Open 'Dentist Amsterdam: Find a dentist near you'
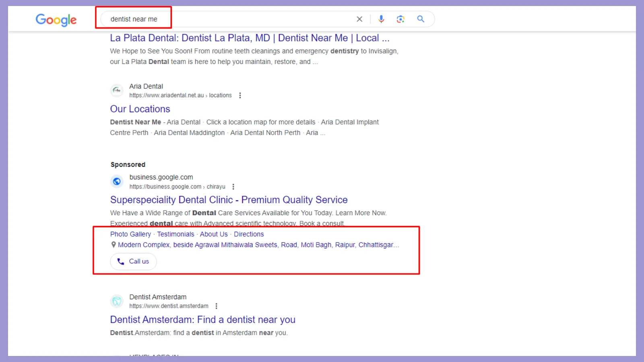This screenshot has height=362, width=644. pyautogui.click(x=202, y=320)
